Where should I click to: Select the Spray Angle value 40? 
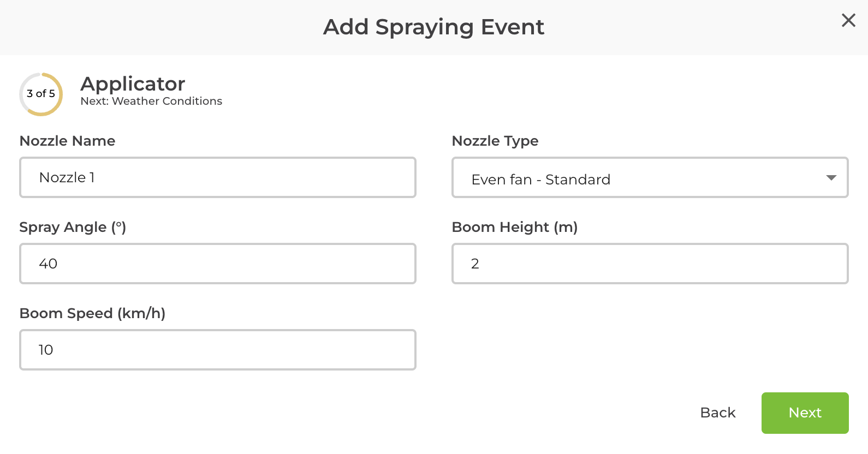point(217,264)
